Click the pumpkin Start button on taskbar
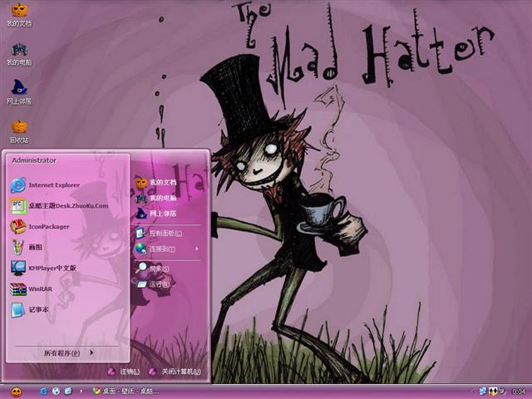The height and width of the screenshot is (399, 532). (x=16, y=392)
